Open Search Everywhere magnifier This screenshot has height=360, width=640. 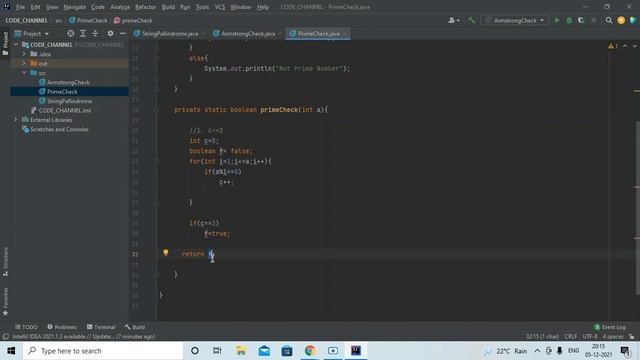click(609, 20)
